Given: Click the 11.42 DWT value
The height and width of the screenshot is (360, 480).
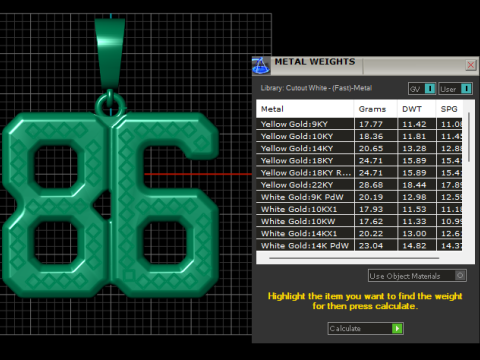Looking at the screenshot, I should pyautogui.click(x=414, y=124).
